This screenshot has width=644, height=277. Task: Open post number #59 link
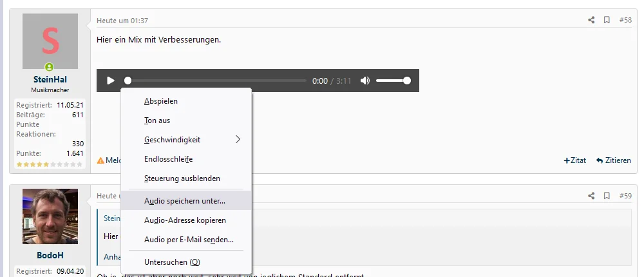point(625,196)
